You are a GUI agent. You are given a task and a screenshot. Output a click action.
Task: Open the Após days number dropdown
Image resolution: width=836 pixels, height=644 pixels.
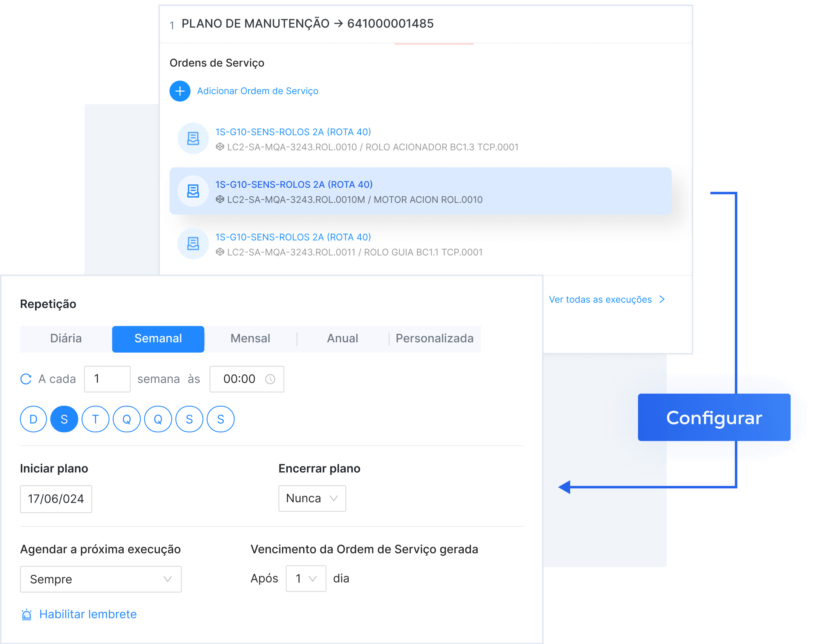pyautogui.click(x=306, y=578)
